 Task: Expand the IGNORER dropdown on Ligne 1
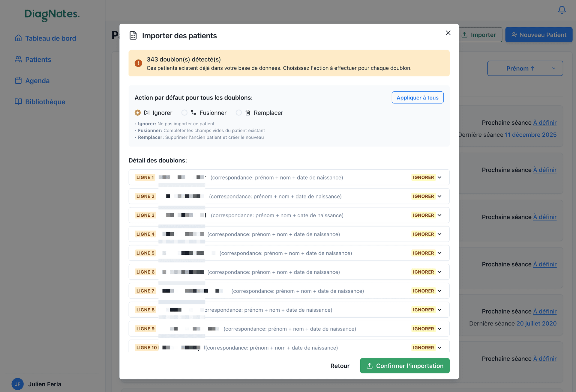click(439, 177)
